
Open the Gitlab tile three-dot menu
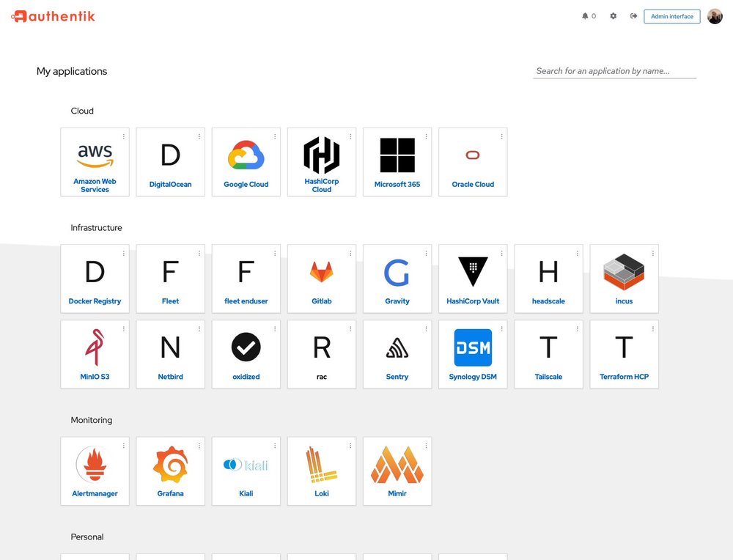pos(350,254)
